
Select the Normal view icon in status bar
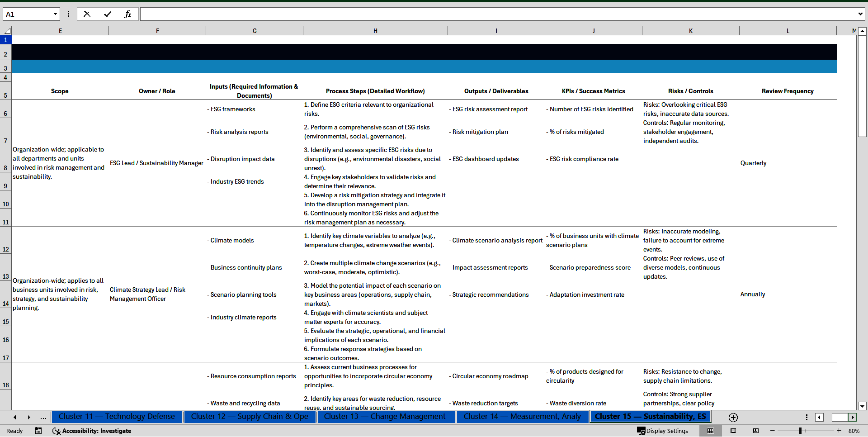pyautogui.click(x=711, y=431)
